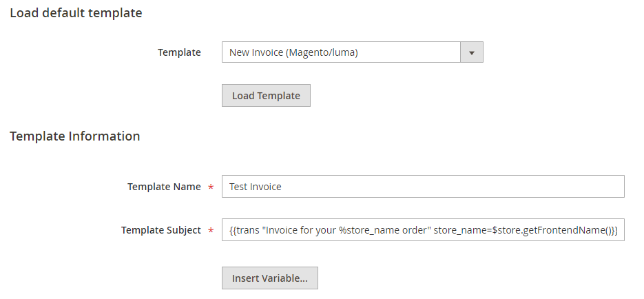Screen dimensions: 644x299
Task: Click empty area of Template Name field
Action: click(x=452, y=187)
